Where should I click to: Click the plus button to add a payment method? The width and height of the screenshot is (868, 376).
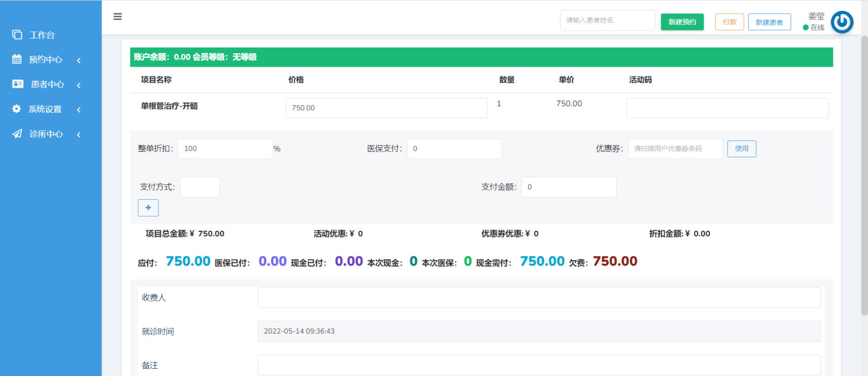point(148,208)
